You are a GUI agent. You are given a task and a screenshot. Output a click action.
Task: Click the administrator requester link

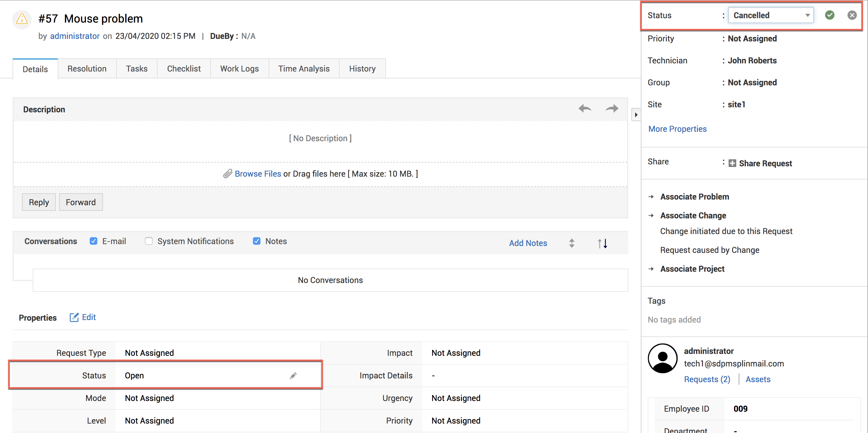75,36
